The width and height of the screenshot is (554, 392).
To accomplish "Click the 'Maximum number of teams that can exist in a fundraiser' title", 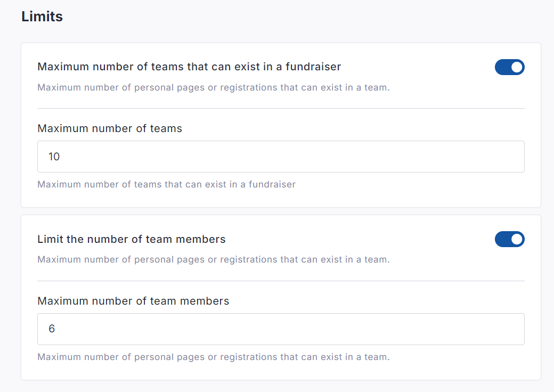I will [189, 67].
